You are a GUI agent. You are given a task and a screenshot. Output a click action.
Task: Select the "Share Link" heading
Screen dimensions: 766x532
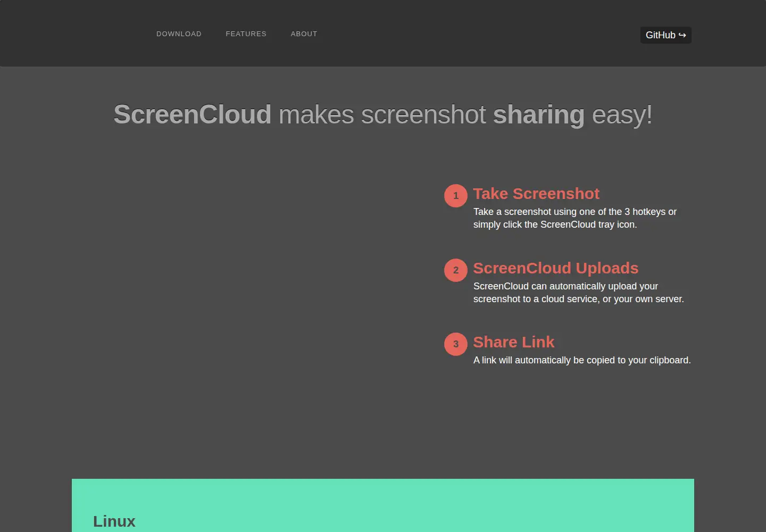514,342
